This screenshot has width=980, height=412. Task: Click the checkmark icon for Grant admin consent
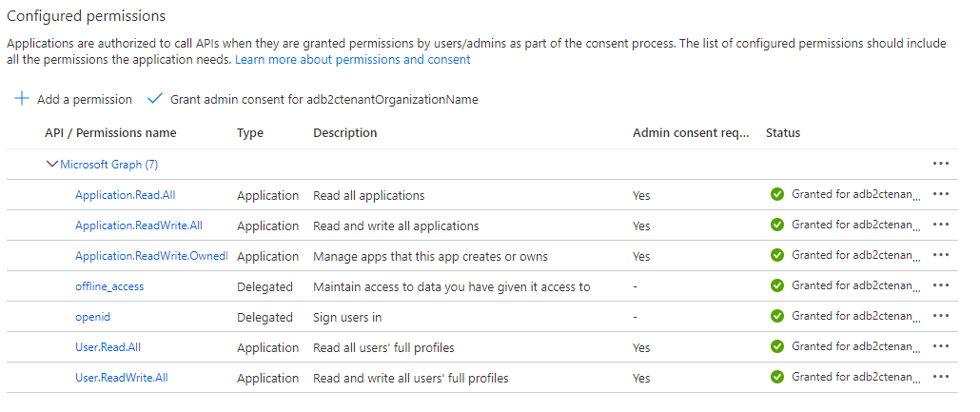click(154, 99)
